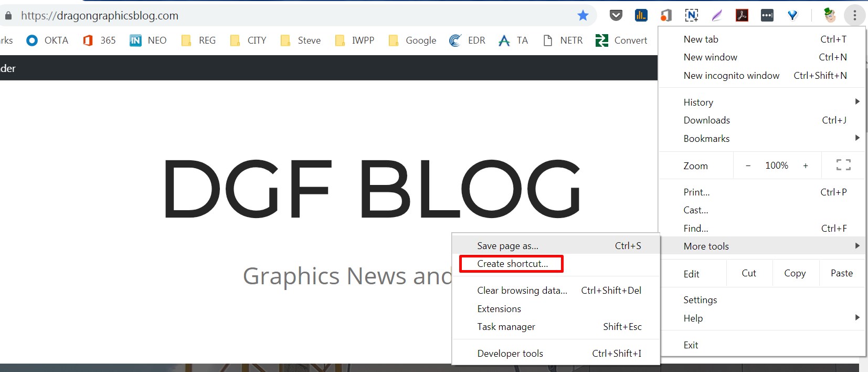868x372 pixels.
Task: Choose New incognito window
Action: point(731,75)
